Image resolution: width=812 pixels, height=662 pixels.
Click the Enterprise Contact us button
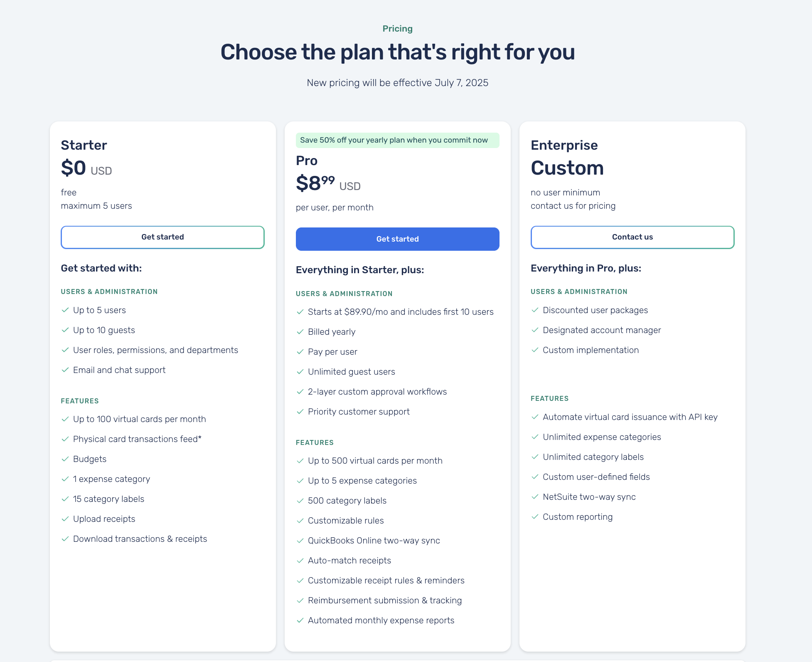632,237
